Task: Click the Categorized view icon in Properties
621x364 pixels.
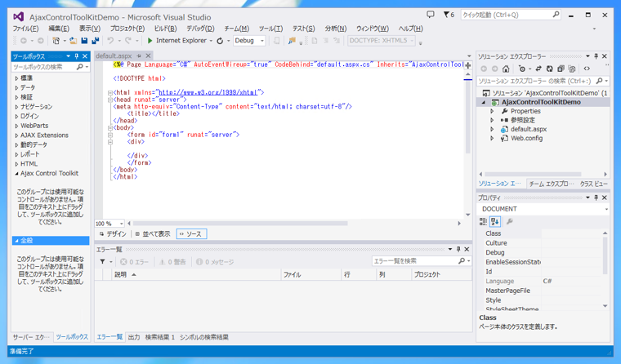Action: point(483,221)
